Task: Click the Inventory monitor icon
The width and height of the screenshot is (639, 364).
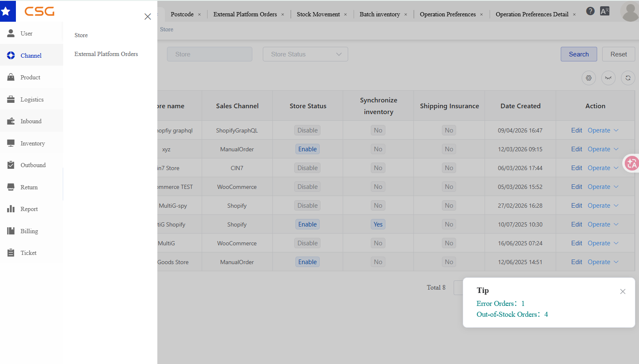Action: tap(11, 143)
